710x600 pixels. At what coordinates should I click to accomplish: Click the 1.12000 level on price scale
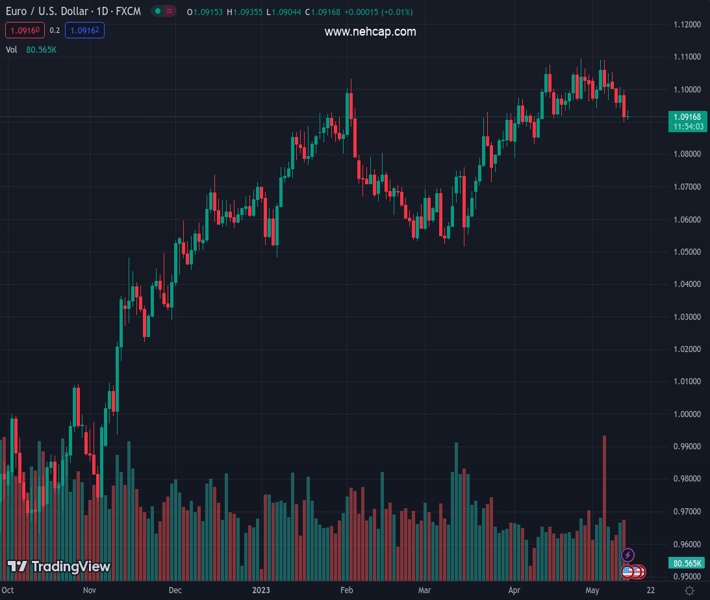click(686, 24)
